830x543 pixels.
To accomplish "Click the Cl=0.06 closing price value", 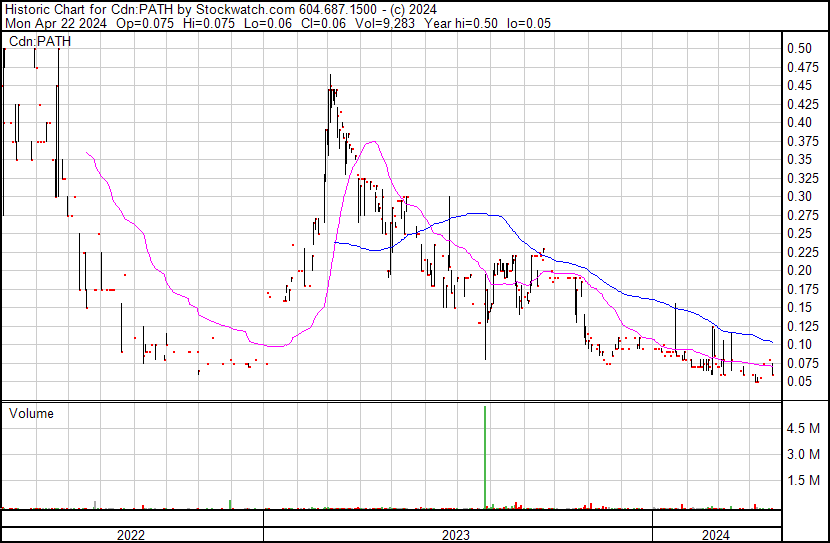I will (x=323, y=22).
